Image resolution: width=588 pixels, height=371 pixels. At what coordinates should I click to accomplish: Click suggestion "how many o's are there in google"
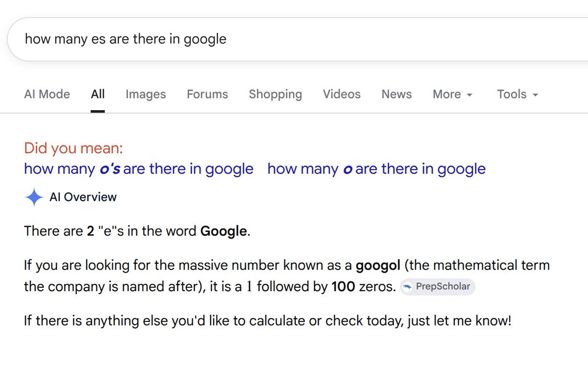[139, 169]
